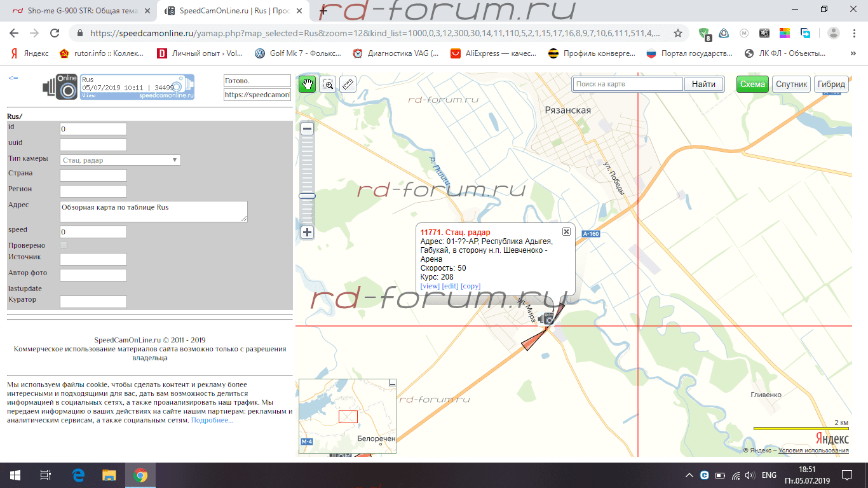868x488 pixels.
Task: Reload the page in Chrome
Action: tap(55, 33)
